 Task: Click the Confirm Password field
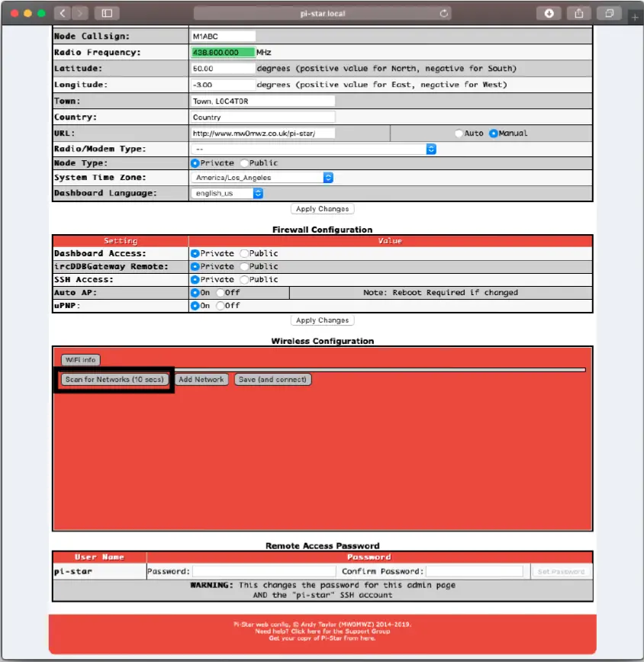tap(475, 572)
